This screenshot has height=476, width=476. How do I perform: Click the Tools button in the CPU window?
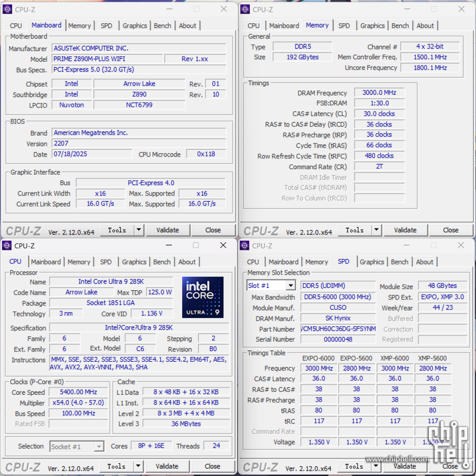(117, 466)
